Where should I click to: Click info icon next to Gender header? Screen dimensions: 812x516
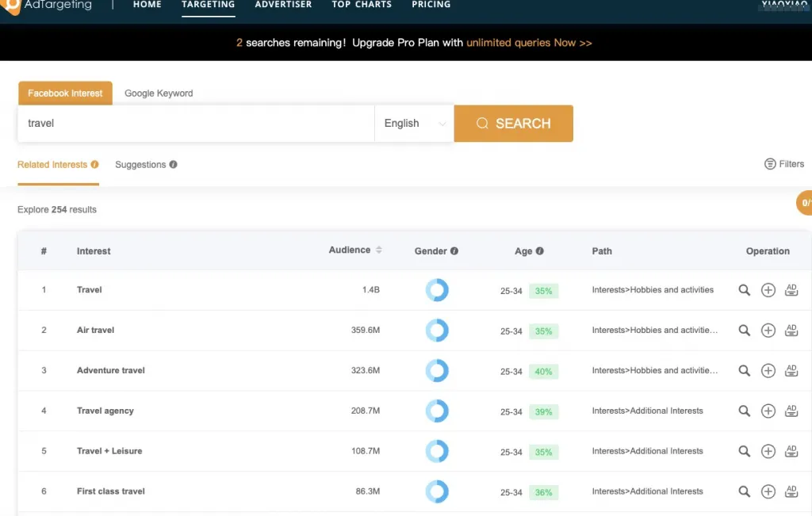(454, 251)
